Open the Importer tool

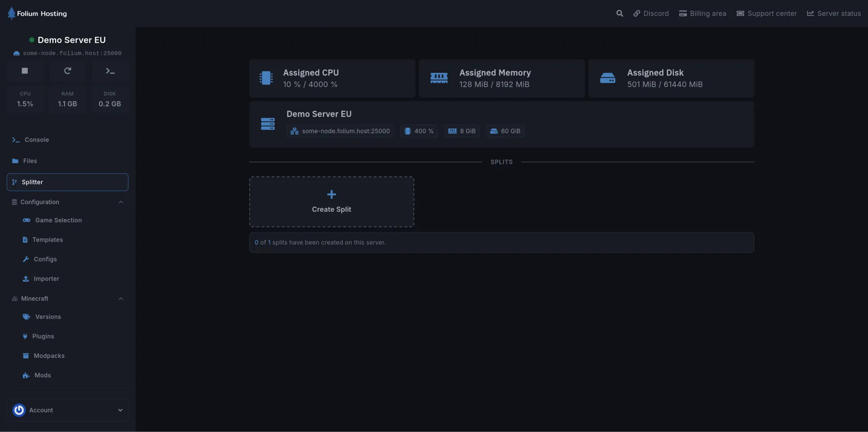[x=47, y=278]
